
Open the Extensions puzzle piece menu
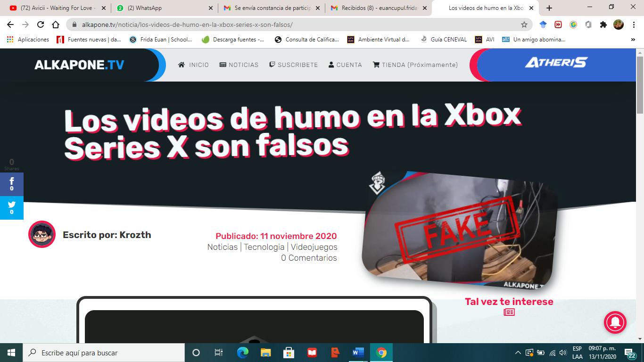click(603, 25)
